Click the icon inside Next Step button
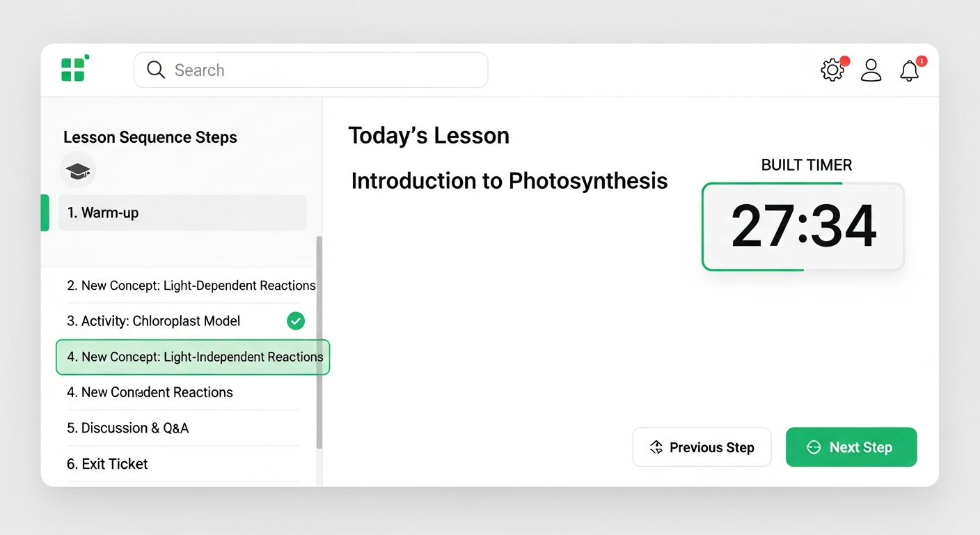 [x=814, y=447]
